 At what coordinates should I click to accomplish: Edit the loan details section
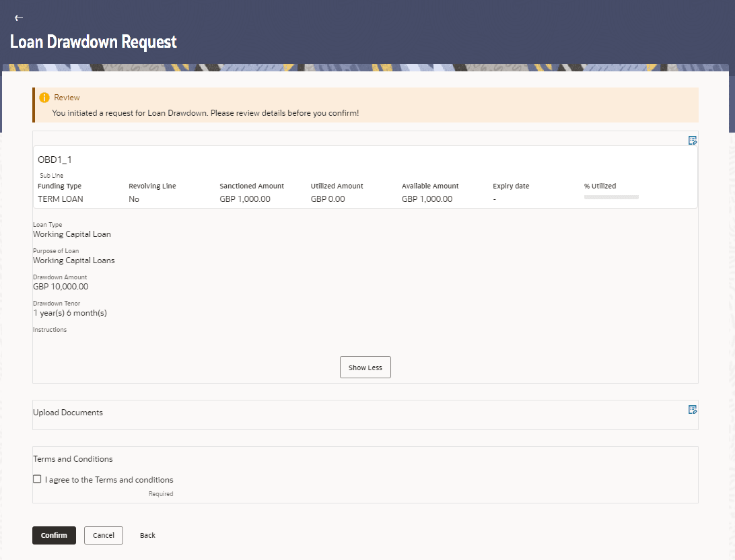[x=693, y=140]
